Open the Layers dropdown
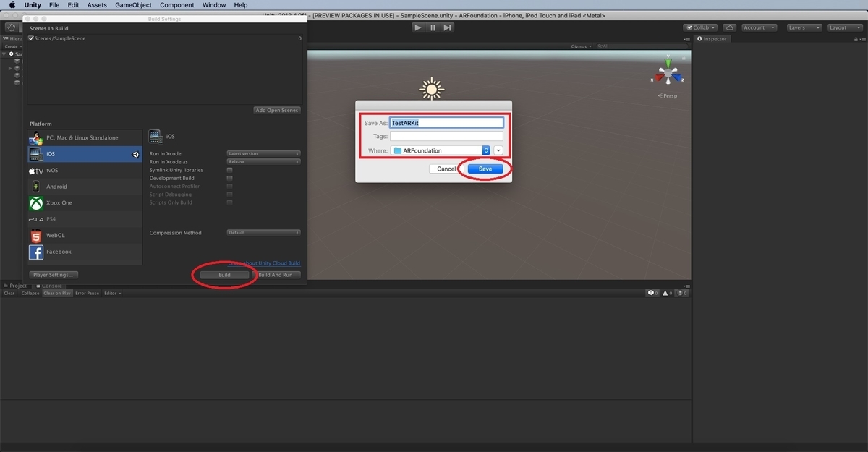The width and height of the screenshot is (868, 452). [803, 27]
